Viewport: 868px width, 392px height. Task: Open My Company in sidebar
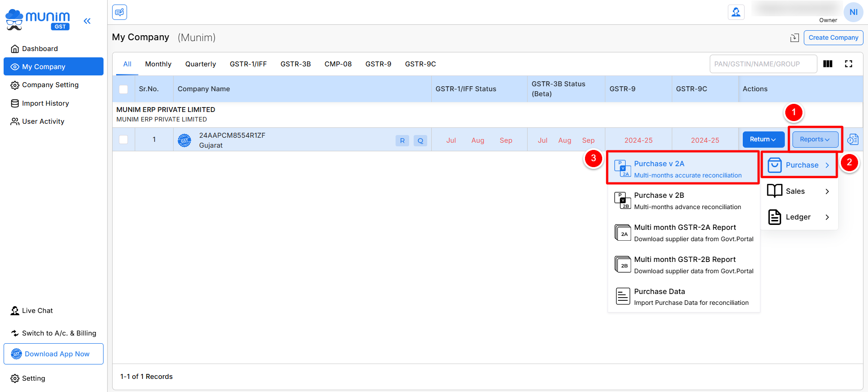pos(53,66)
